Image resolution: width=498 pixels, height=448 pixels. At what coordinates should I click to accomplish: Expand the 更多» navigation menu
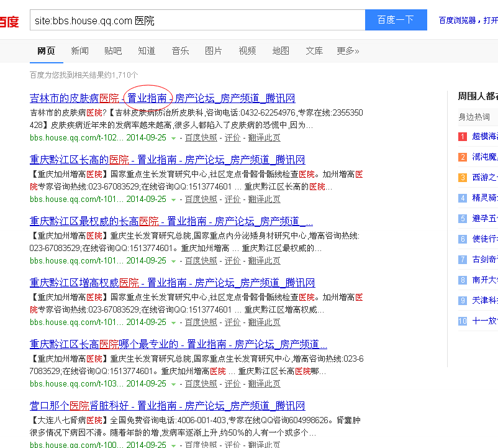[x=348, y=51]
